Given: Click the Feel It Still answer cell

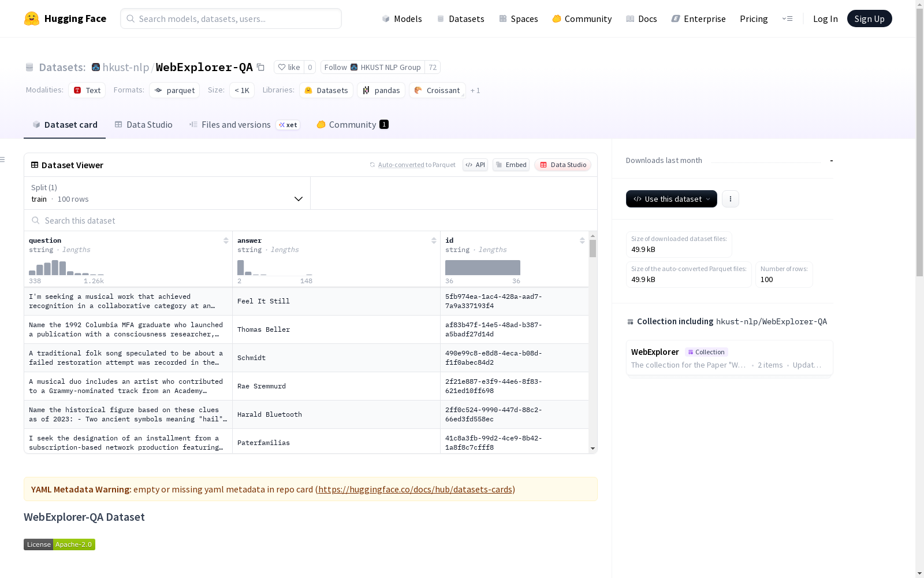Looking at the screenshot, I should click(x=336, y=301).
